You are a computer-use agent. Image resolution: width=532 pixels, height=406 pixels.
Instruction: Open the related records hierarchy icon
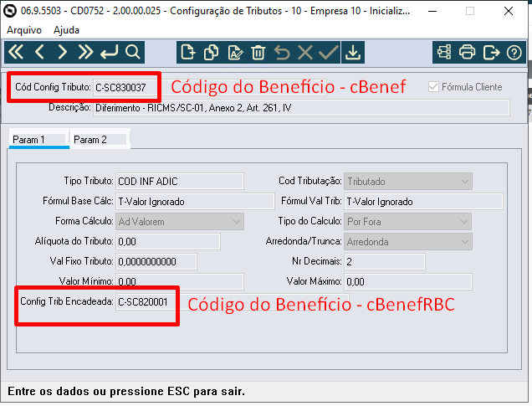click(444, 52)
